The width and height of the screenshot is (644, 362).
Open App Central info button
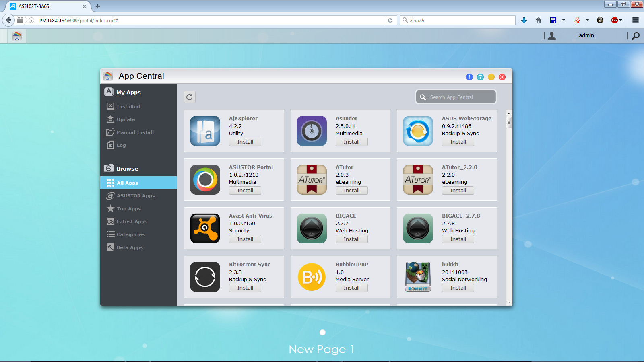pyautogui.click(x=469, y=77)
